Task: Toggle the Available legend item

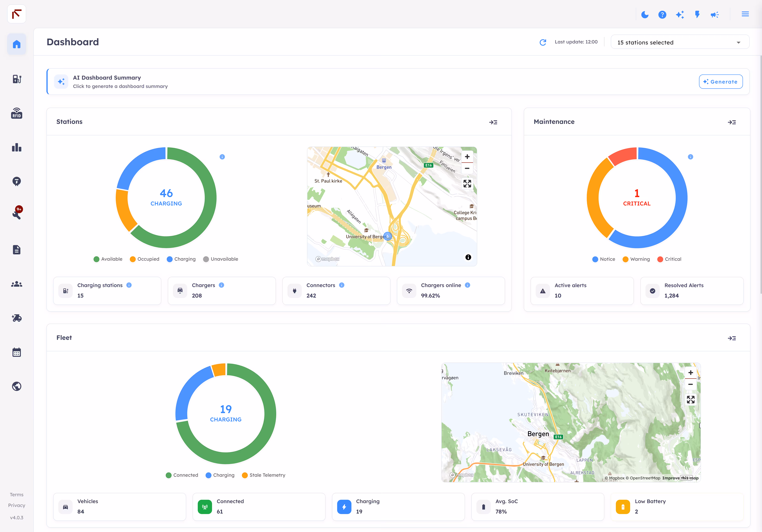Action: click(108, 259)
